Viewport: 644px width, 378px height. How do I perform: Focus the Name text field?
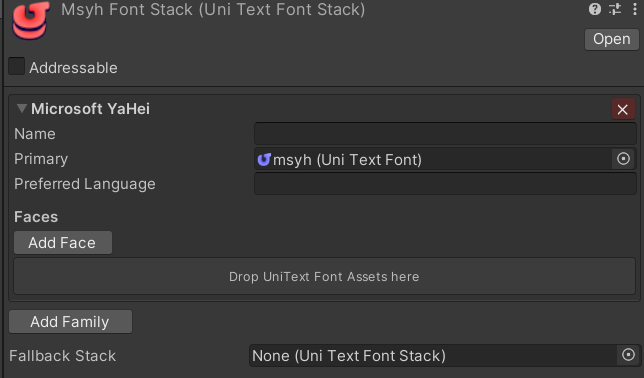[x=445, y=134]
